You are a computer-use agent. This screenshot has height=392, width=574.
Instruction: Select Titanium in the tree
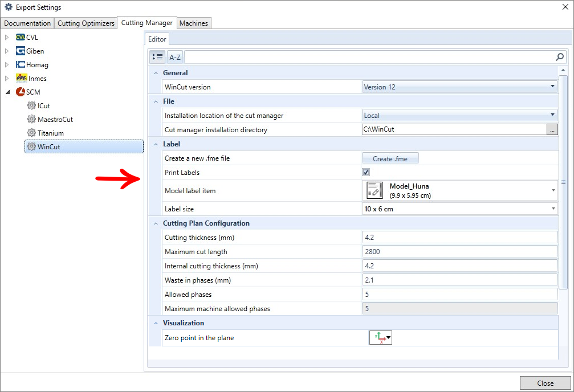point(51,133)
